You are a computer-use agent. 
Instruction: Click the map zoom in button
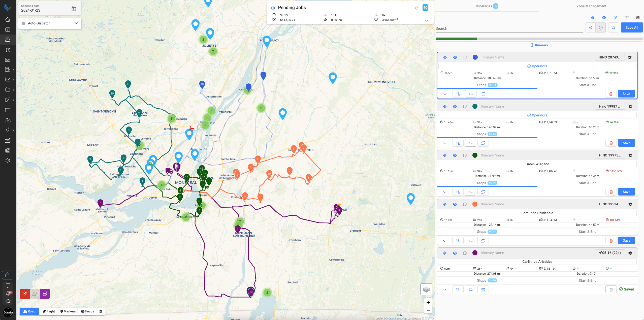pos(428,302)
